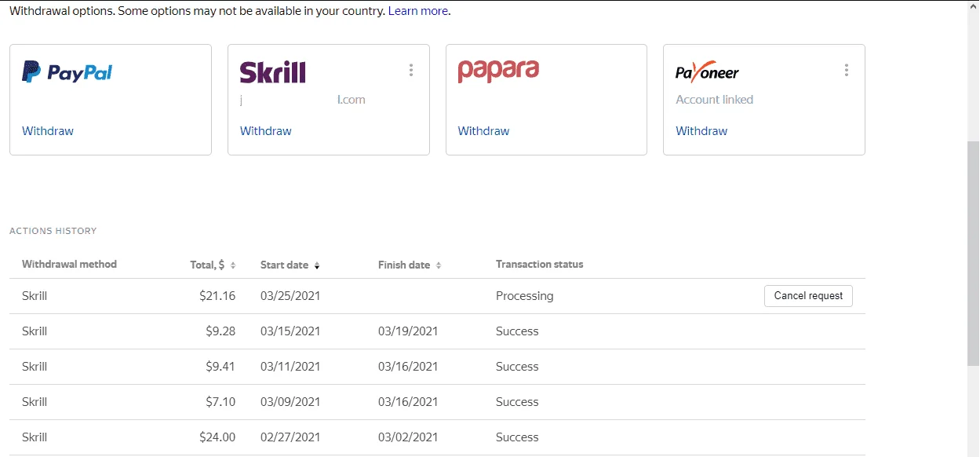This screenshot has height=457, width=980.
Task: Open the Payoneer card three-dot menu
Action: pos(846,70)
